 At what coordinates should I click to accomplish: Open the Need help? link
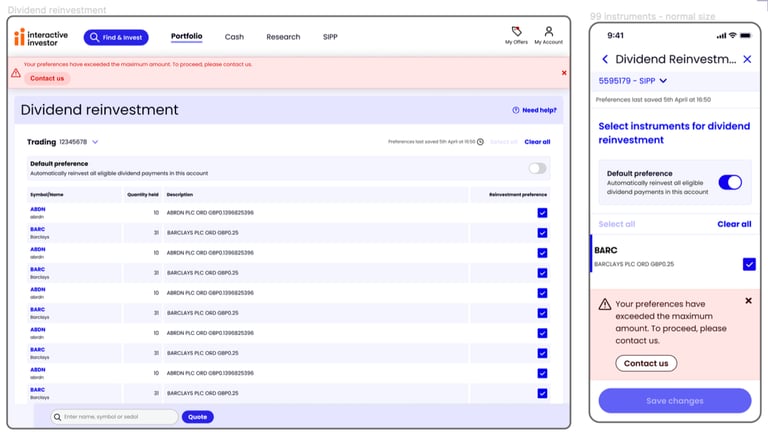click(534, 110)
